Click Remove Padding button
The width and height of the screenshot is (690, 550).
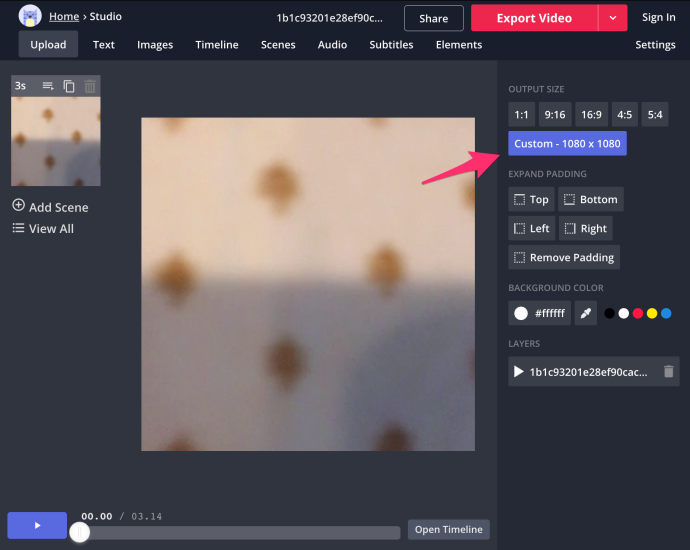point(564,257)
